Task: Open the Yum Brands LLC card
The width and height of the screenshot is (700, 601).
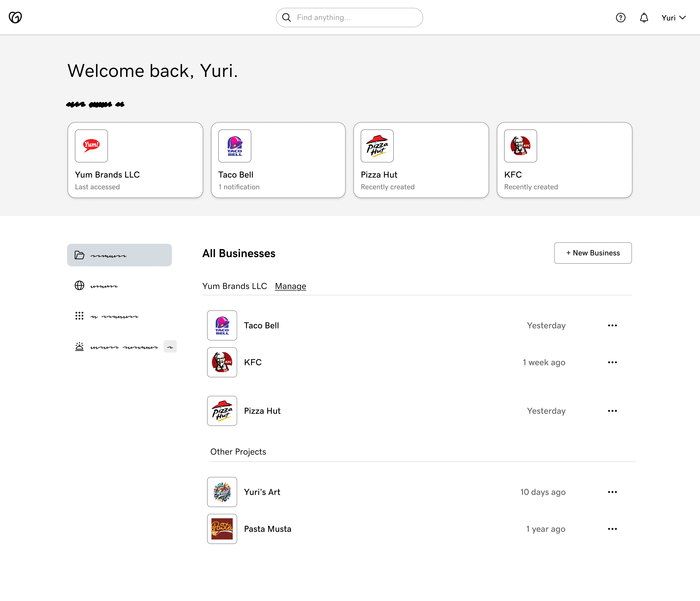Action: 135,160
